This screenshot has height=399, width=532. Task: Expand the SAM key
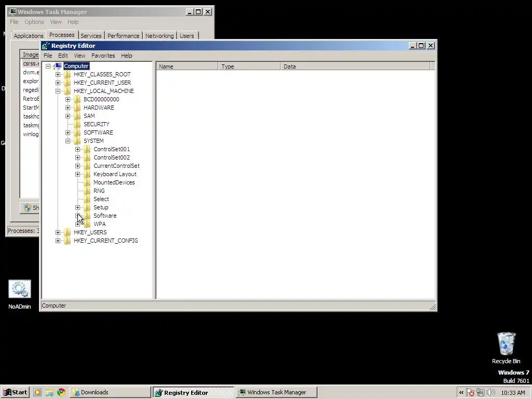click(68, 116)
